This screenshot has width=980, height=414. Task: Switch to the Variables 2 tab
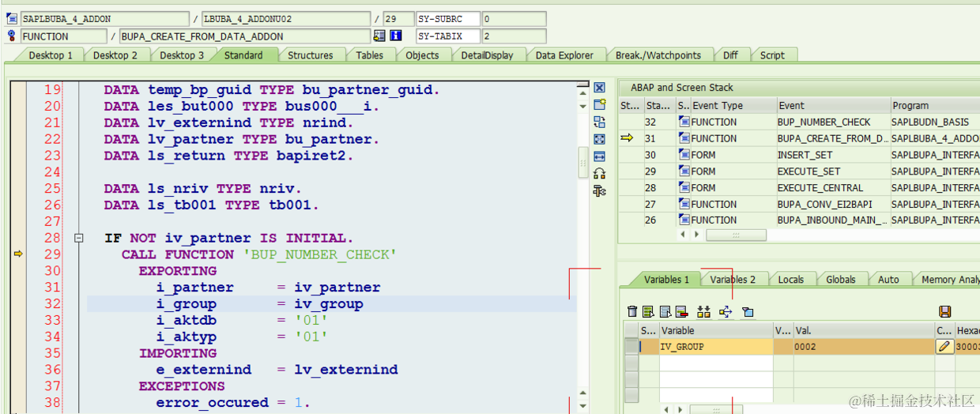[733, 280]
